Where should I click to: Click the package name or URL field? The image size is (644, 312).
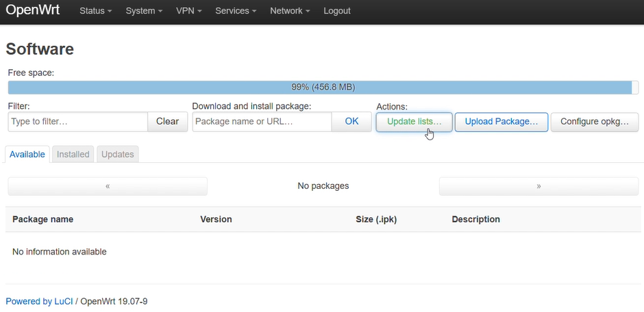[x=262, y=122]
